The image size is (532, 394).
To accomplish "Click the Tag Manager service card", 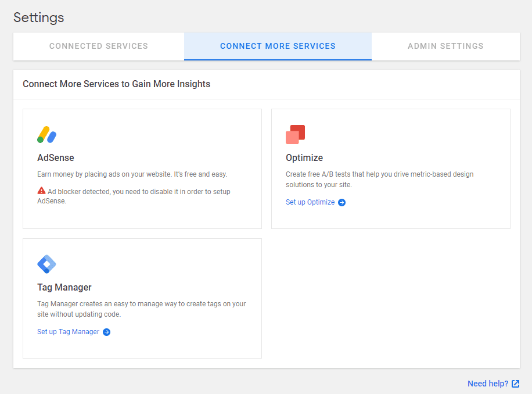I will click(142, 298).
